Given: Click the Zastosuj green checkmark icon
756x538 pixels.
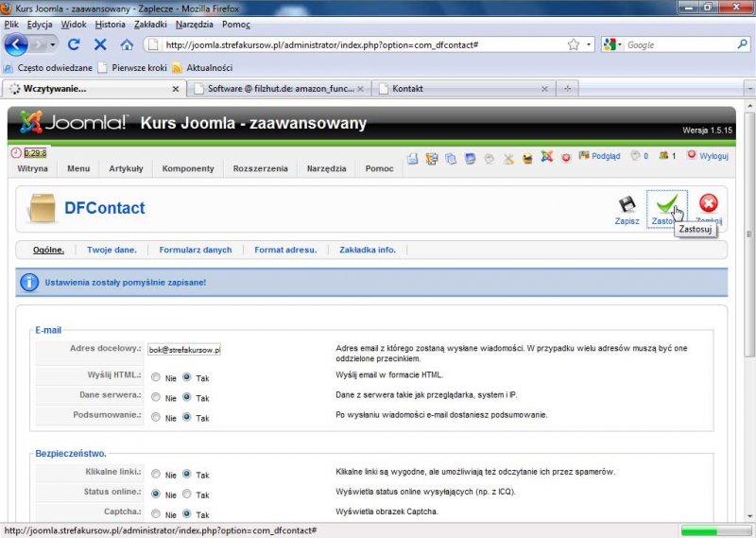Looking at the screenshot, I should [667, 204].
